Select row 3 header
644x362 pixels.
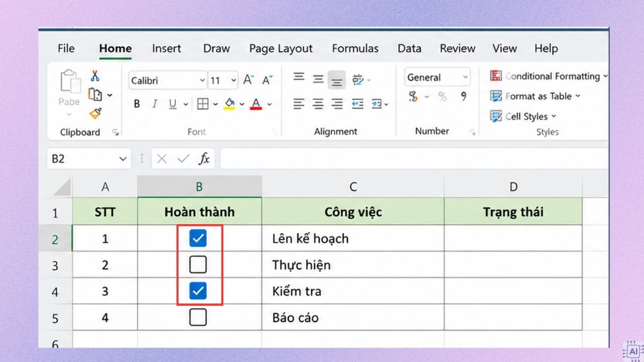tap(55, 265)
